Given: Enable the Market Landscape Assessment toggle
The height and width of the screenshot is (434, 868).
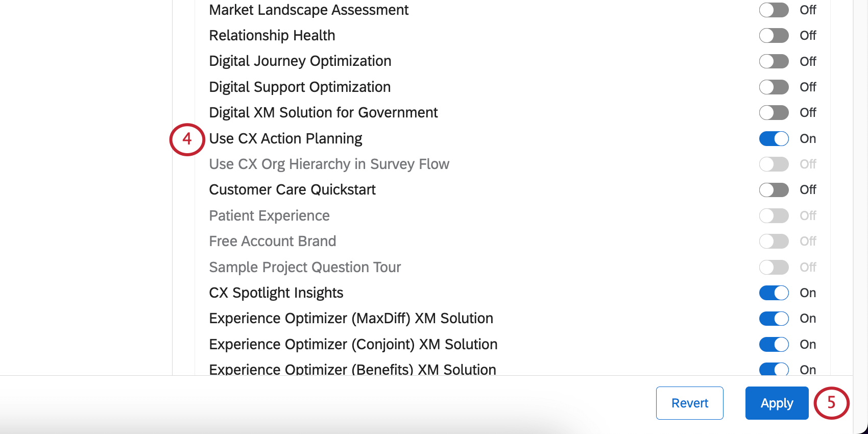Looking at the screenshot, I should point(774,10).
